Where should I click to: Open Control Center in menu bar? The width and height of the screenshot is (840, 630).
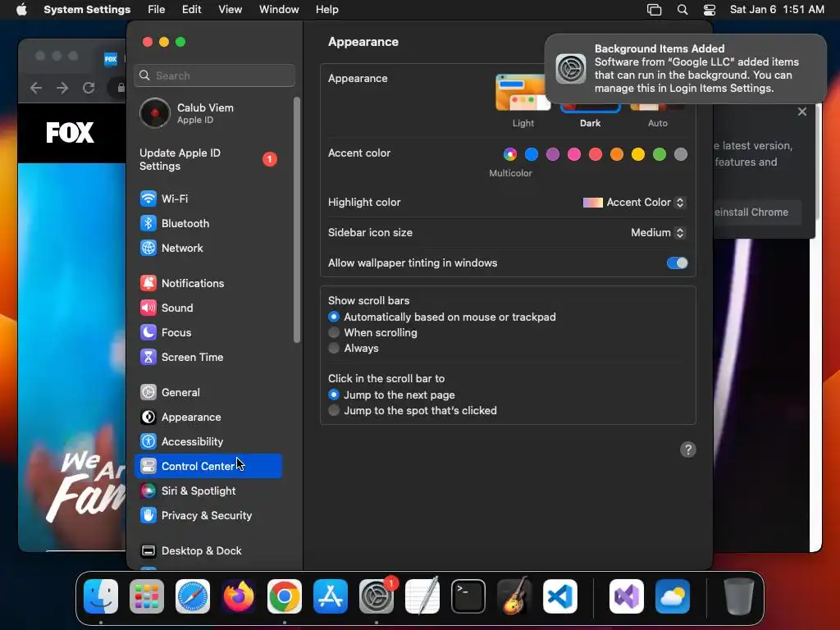710,10
